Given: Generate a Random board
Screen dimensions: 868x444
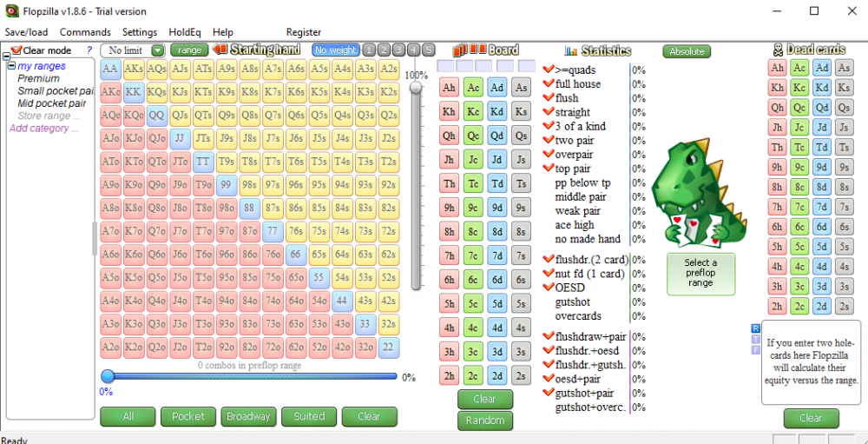Looking at the screenshot, I should pos(485,421).
